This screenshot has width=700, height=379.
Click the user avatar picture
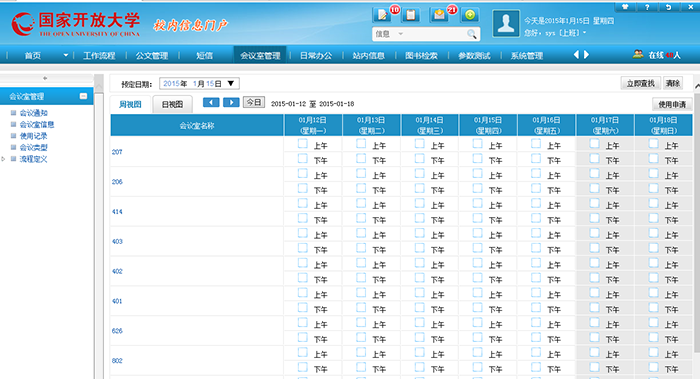(x=506, y=23)
